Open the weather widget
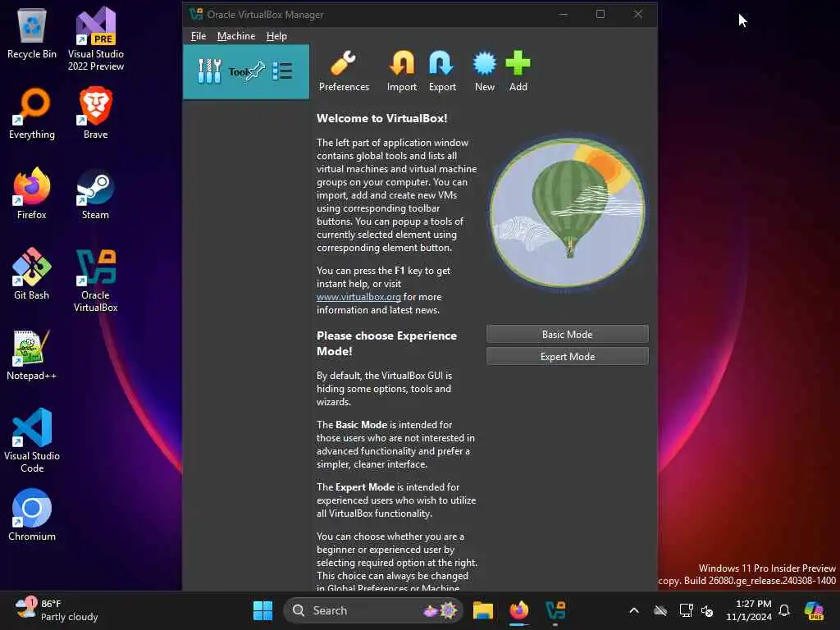The height and width of the screenshot is (630, 840). tap(56, 610)
